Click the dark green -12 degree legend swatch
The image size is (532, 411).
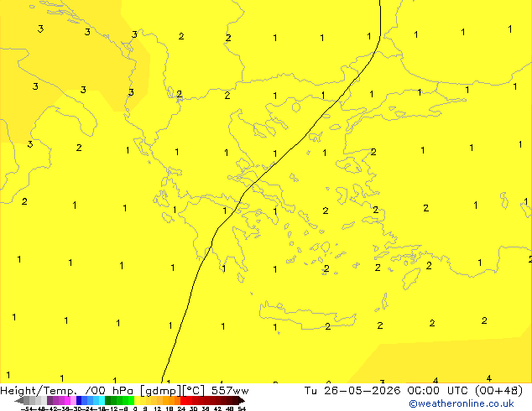coord(108,400)
